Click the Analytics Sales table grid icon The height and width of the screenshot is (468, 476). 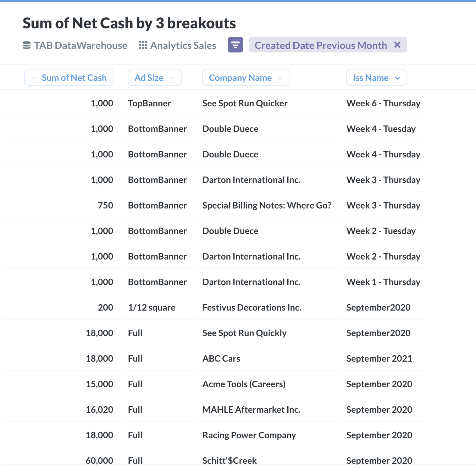[x=143, y=45]
